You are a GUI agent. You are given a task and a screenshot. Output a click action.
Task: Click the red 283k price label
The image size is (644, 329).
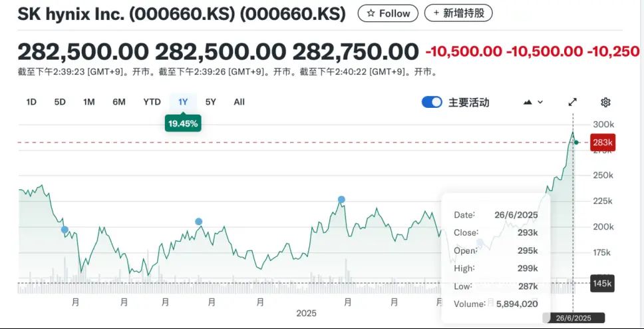coord(603,143)
